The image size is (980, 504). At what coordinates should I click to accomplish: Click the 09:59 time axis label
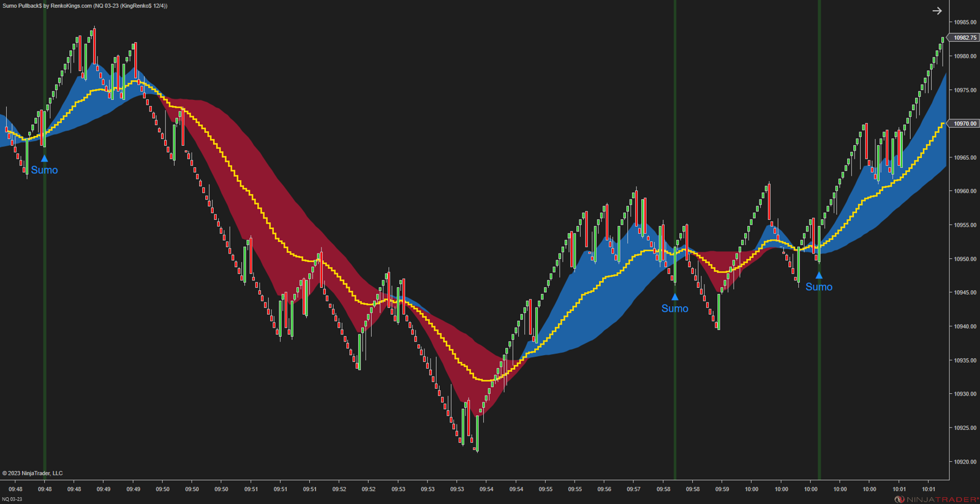722,489
